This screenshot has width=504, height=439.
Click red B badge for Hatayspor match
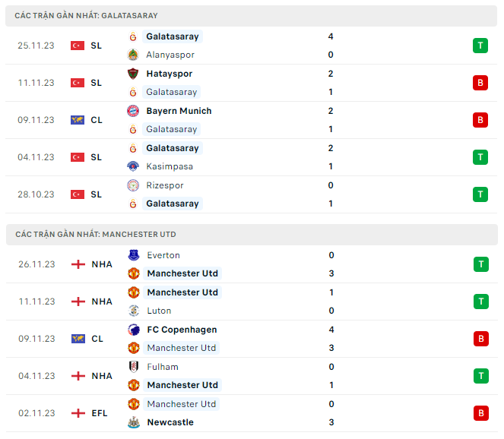[x=480, y=83]
